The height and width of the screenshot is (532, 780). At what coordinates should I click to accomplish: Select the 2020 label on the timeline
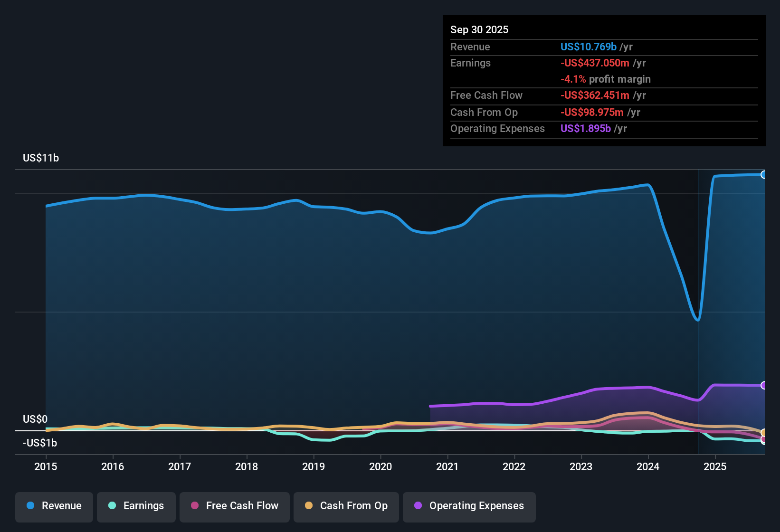coord(380,467)
